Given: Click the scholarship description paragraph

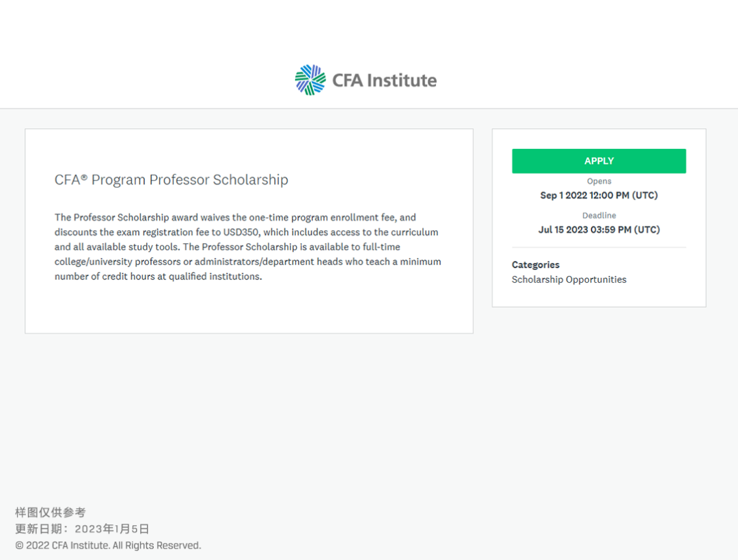Looking at the screenshot, I should click(248, 247).
